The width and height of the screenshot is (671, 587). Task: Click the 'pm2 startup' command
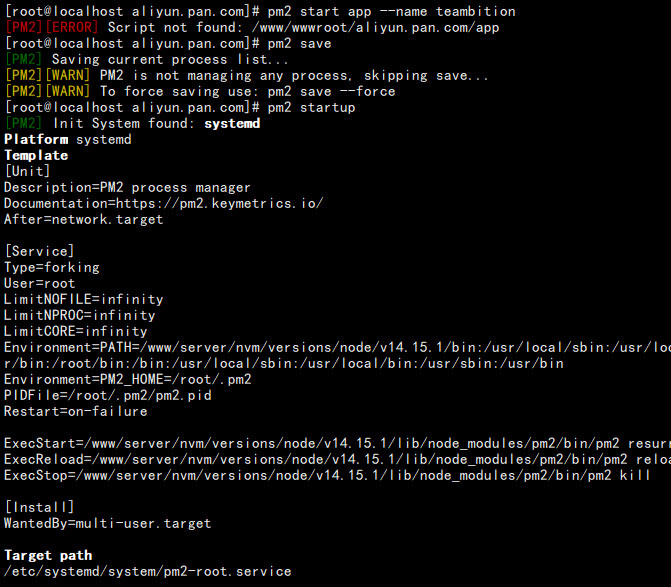tap(311, 107)
